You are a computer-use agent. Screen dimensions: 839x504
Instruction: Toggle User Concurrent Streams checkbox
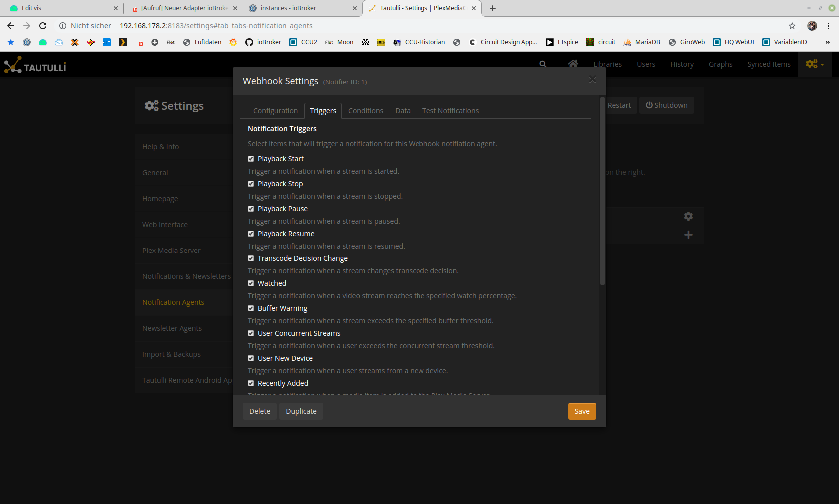[x=251, y=333]
